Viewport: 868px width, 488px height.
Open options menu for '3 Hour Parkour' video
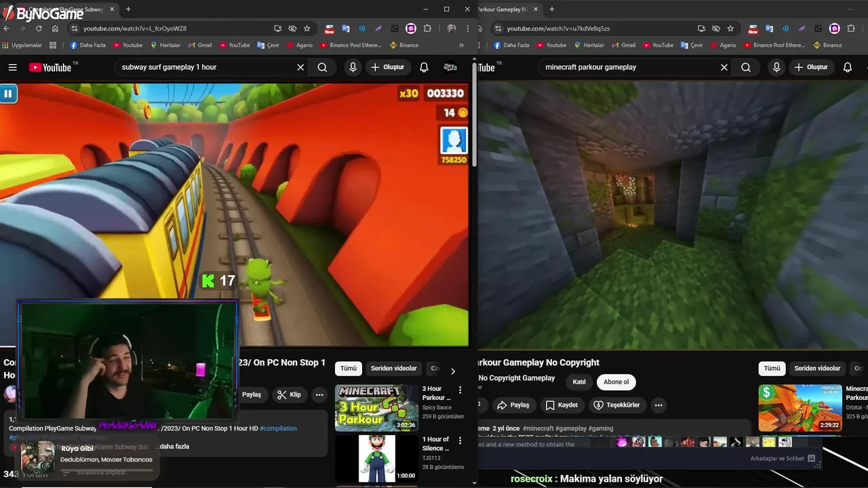point(460,390)
